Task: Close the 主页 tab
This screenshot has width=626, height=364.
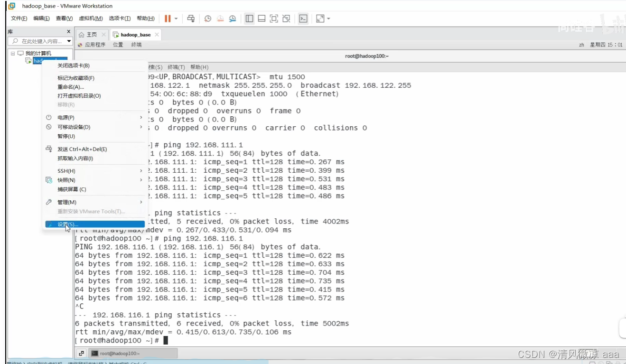Action: [x=103, y=35]
